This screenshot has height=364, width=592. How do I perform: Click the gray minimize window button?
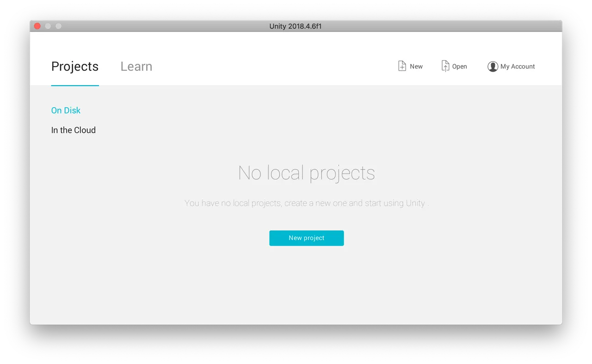pyautogui.click(x=48, y=26)
